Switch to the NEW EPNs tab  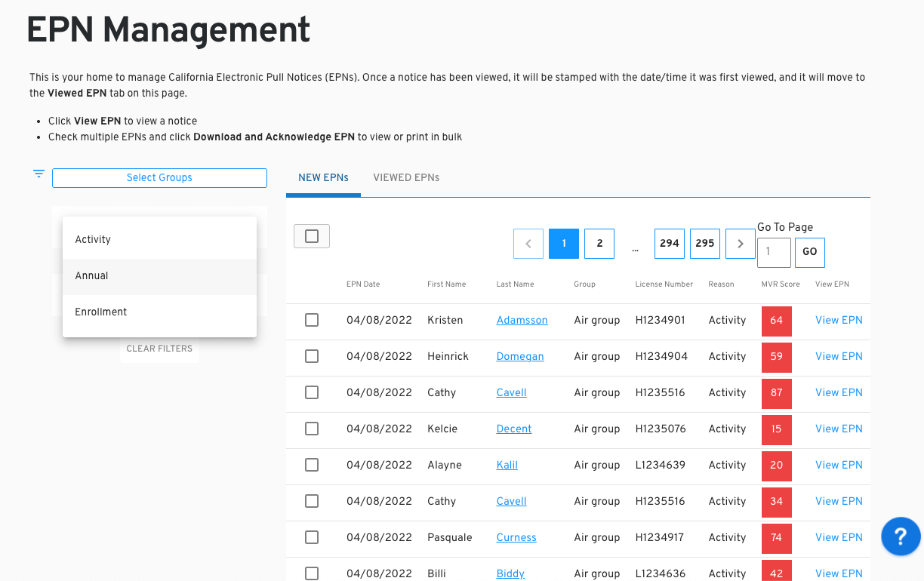[323, 178]
